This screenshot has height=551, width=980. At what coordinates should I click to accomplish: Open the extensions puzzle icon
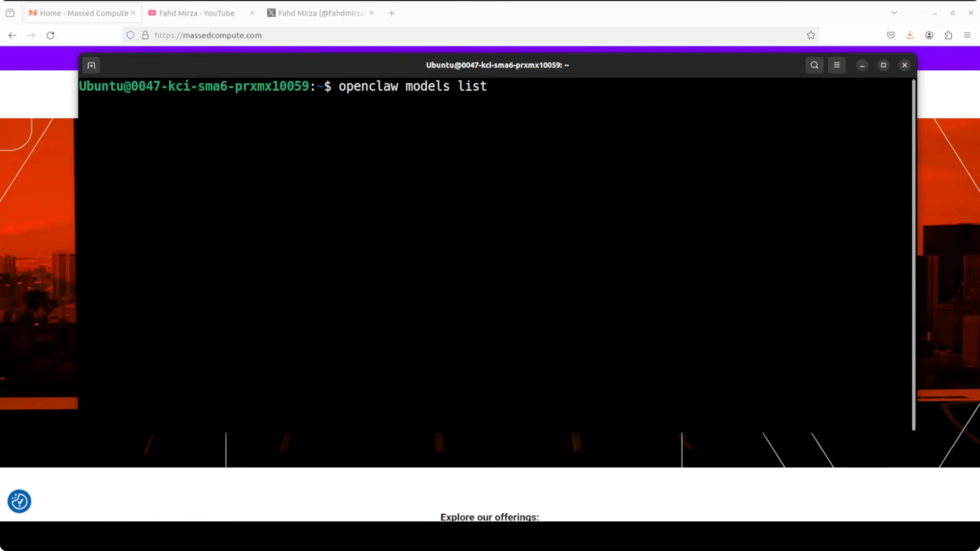coord(948,35)
